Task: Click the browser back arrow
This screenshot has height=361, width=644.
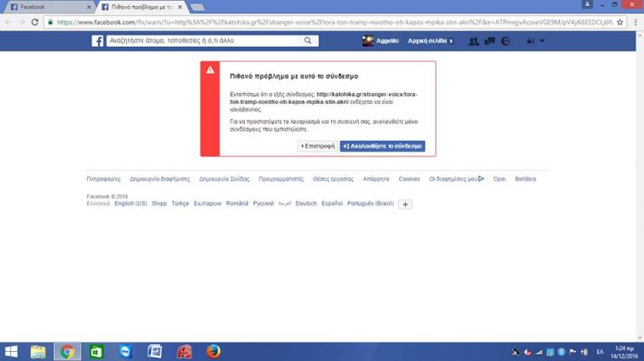Action: [x=8, y=21]
